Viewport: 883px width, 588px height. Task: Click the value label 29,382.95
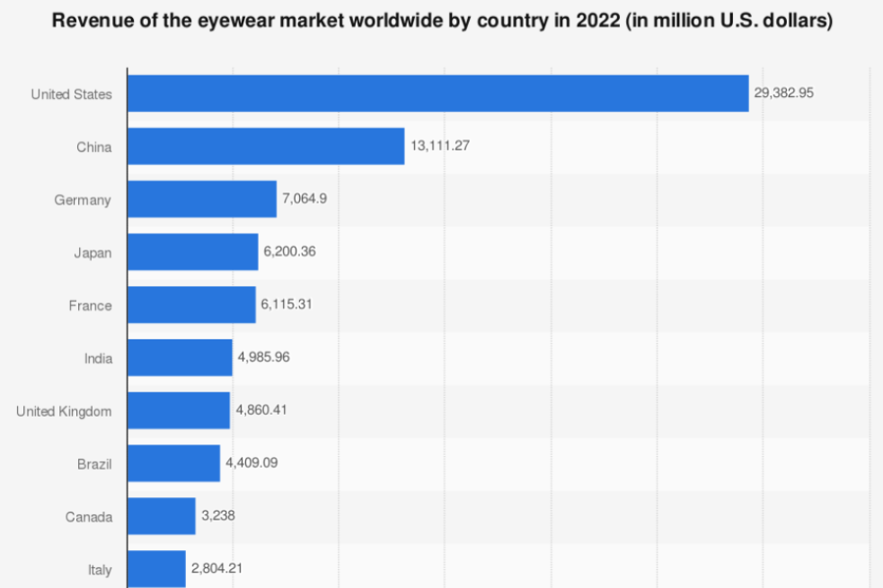(x=784, y=92)
